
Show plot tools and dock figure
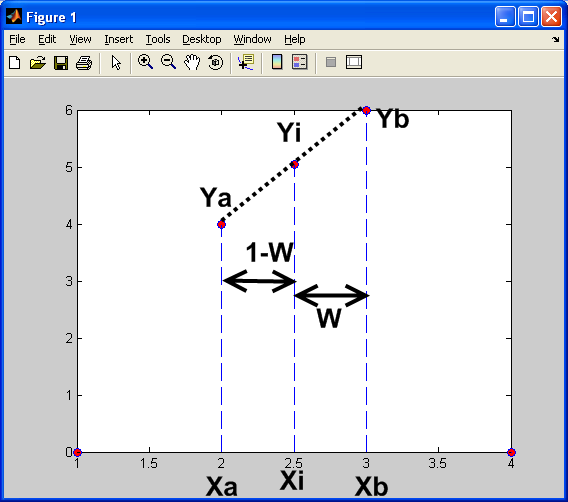coord(354,62)
